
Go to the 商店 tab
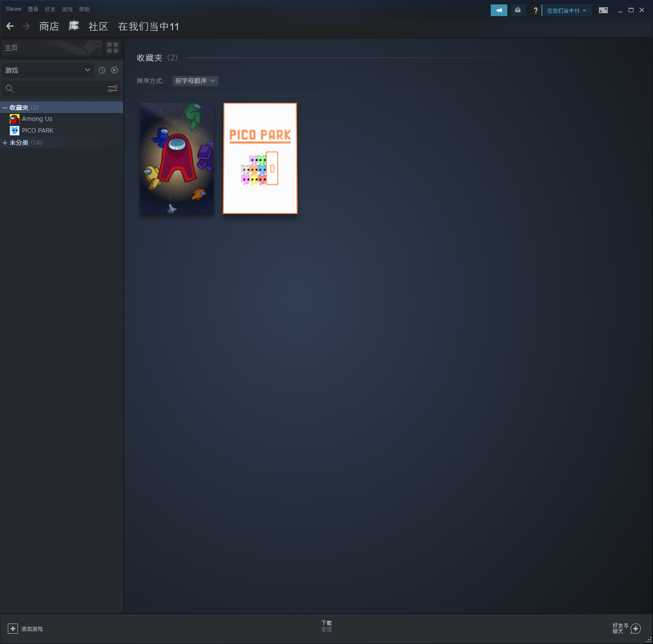[49, 26]
